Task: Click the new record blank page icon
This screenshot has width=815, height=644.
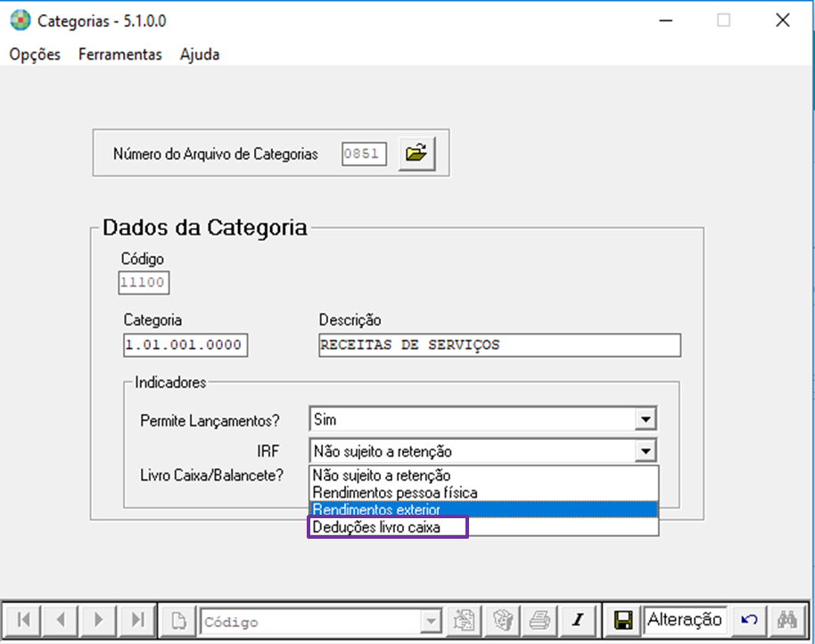Action: [178, 620]
